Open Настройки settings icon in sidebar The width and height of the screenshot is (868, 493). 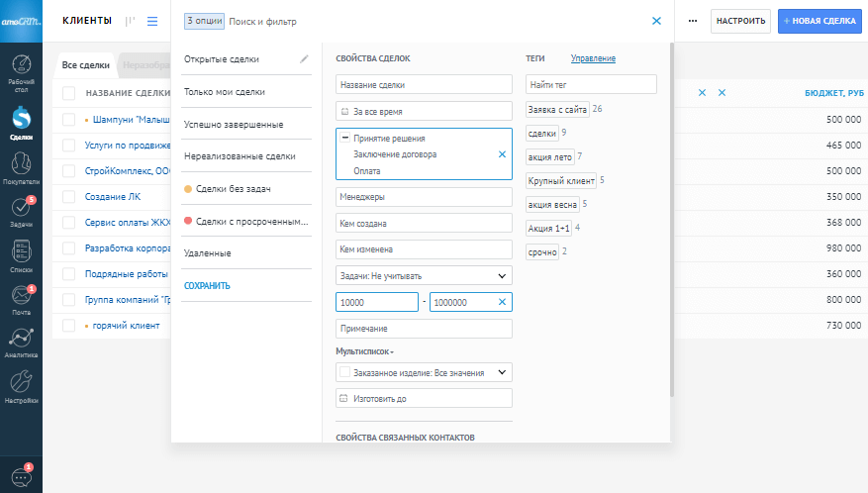coord(20,386)
